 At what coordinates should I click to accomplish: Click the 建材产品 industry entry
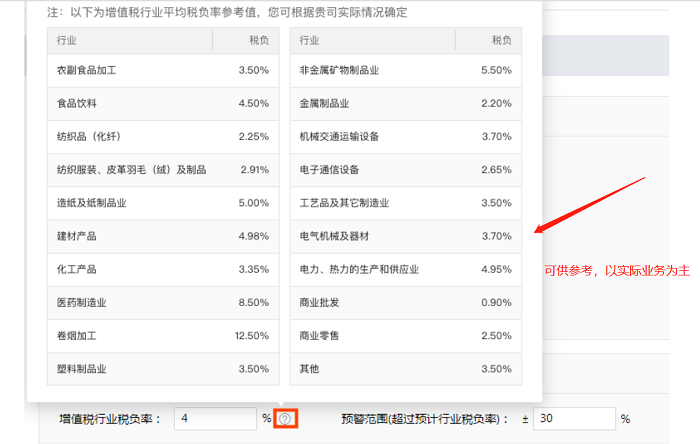click(162, 236)
